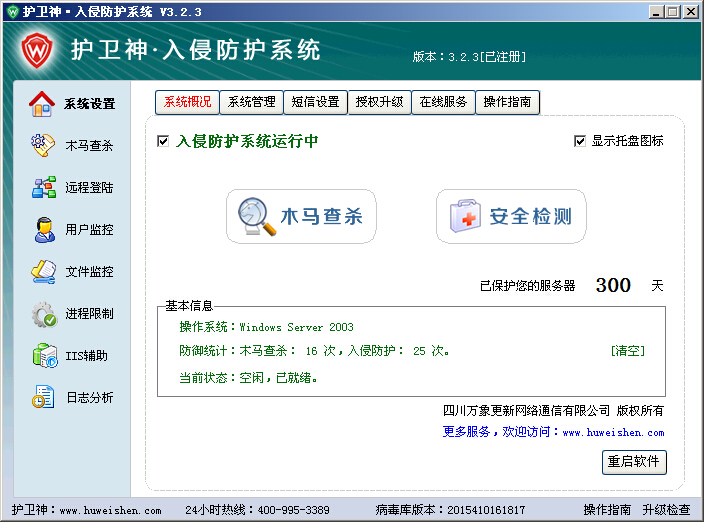Click the 当前状态:空闲,已就绪 text
The width and height of the screenshot is (704, 522).
248,378
